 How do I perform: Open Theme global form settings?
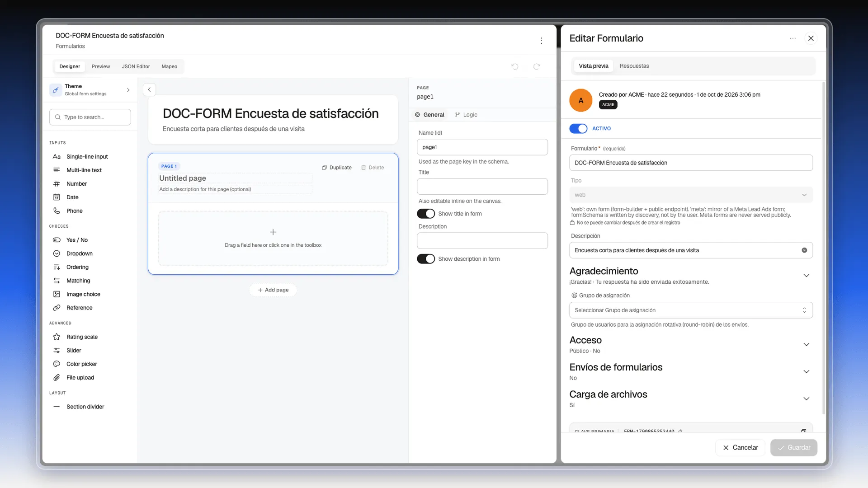pyautogui.click(x=90, y=90)
